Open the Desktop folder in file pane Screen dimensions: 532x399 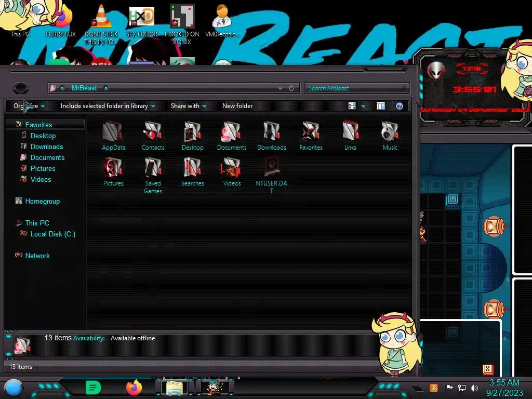tap(192, 136)
